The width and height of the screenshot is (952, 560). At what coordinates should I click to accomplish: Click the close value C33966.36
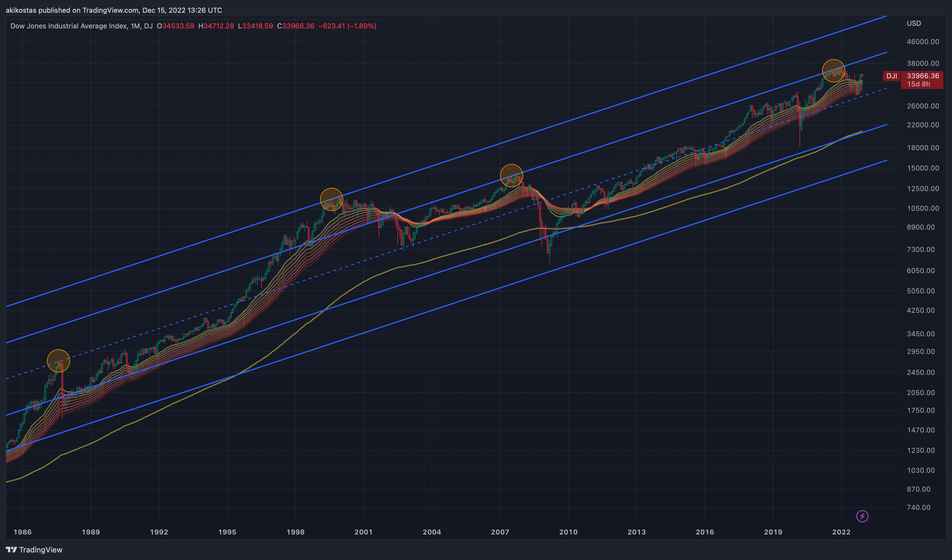click(296, 26)
